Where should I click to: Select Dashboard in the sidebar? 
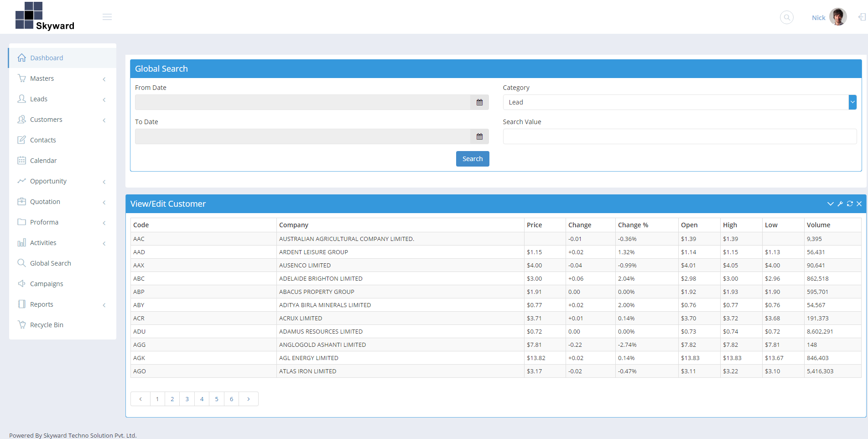[47, 57]
